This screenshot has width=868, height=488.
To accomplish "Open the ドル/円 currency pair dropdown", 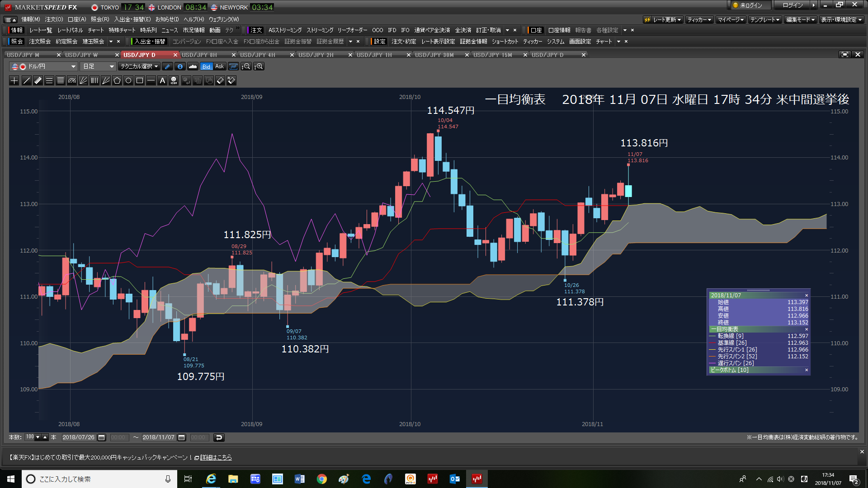I will click(43, 66).
